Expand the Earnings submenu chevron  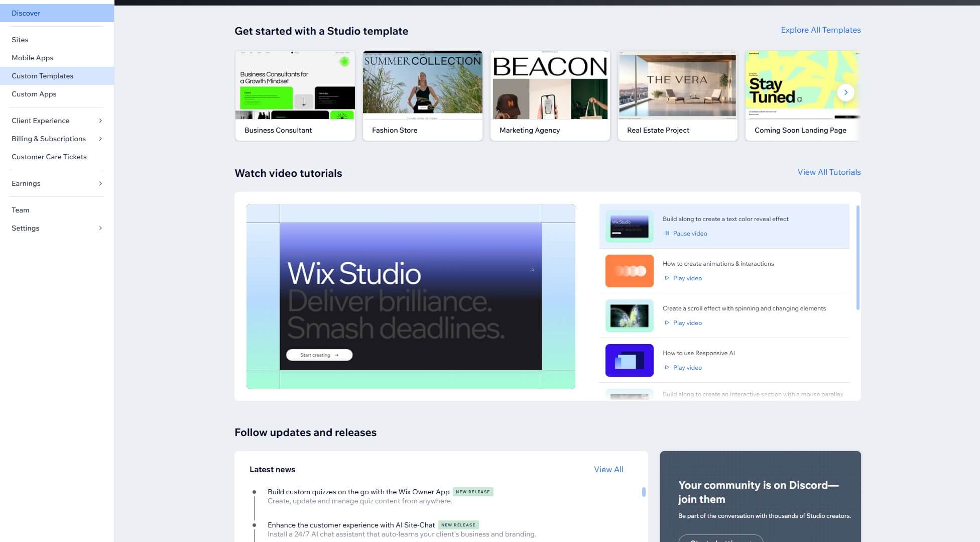pos(100,183)
